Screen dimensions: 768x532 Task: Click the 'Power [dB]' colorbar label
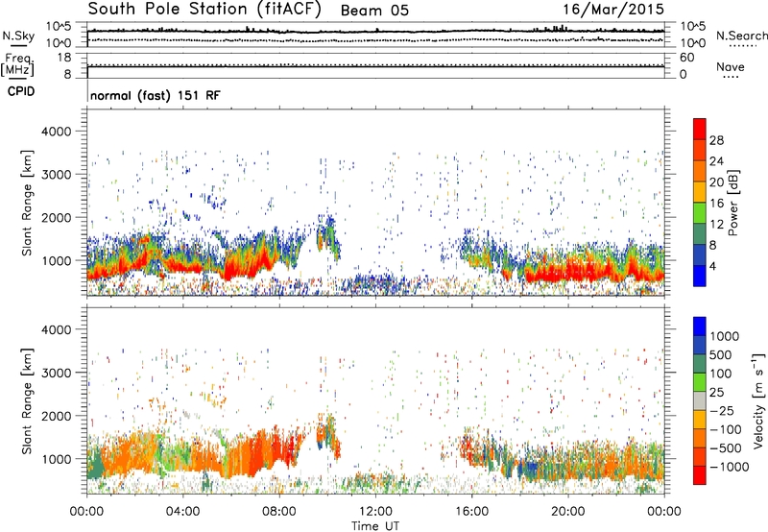tap(732, 203)
